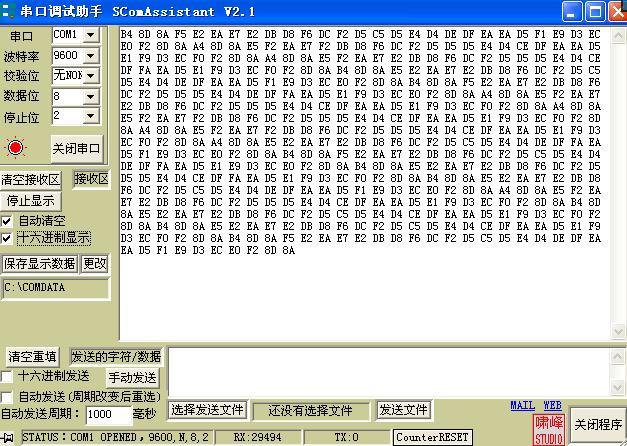Click the 自动发送周期 1000 interval field
627x446 pixels.
coord(108,414)
